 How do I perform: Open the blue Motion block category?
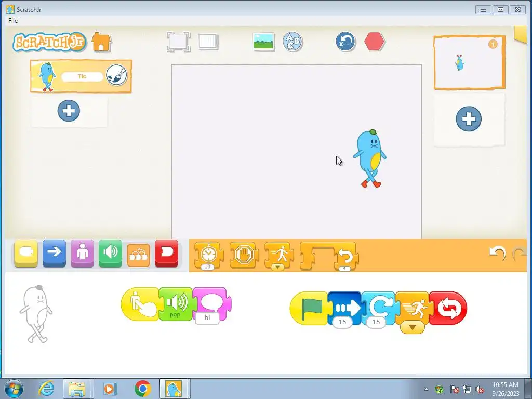(54, 254)
